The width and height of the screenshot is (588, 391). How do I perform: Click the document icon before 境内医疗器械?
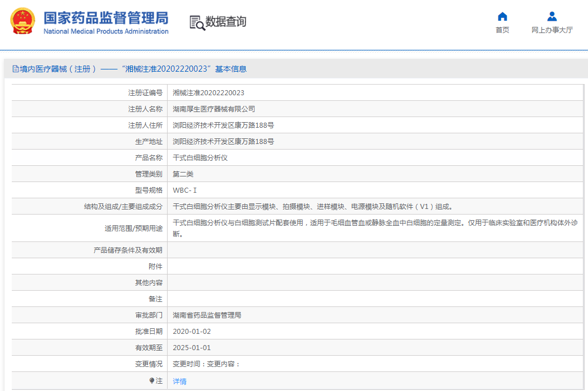tap(16, 69)
